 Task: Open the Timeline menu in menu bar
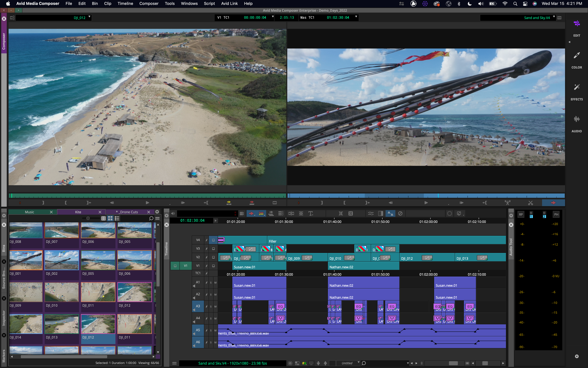click(x=125, y=3)
